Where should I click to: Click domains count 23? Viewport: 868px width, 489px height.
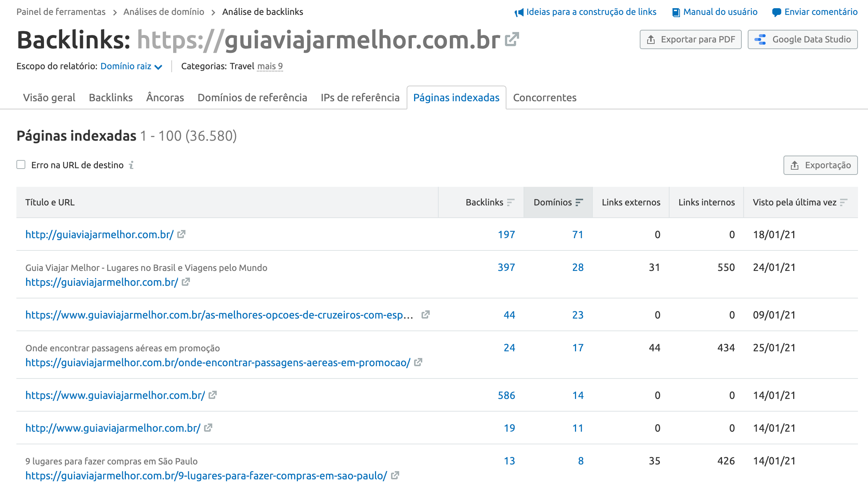pyautogui.click(x=578, y=315)
